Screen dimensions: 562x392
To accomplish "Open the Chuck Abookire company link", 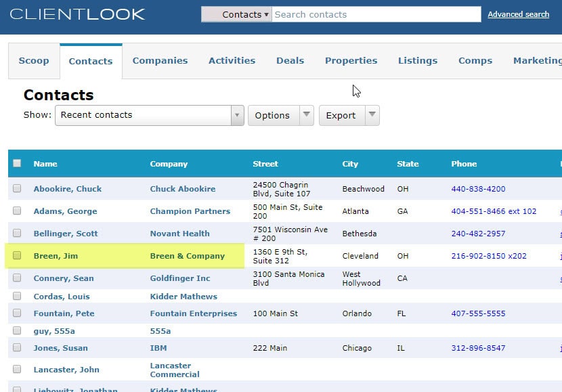I will [x=183, y=189].
